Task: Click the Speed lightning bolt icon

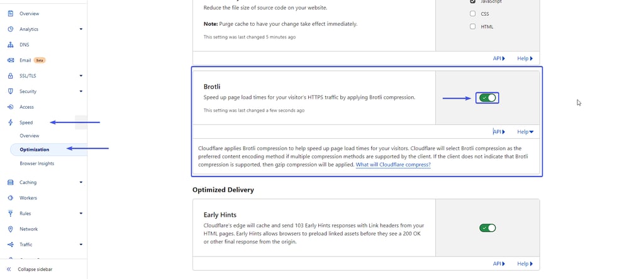Action: [11, 123]
